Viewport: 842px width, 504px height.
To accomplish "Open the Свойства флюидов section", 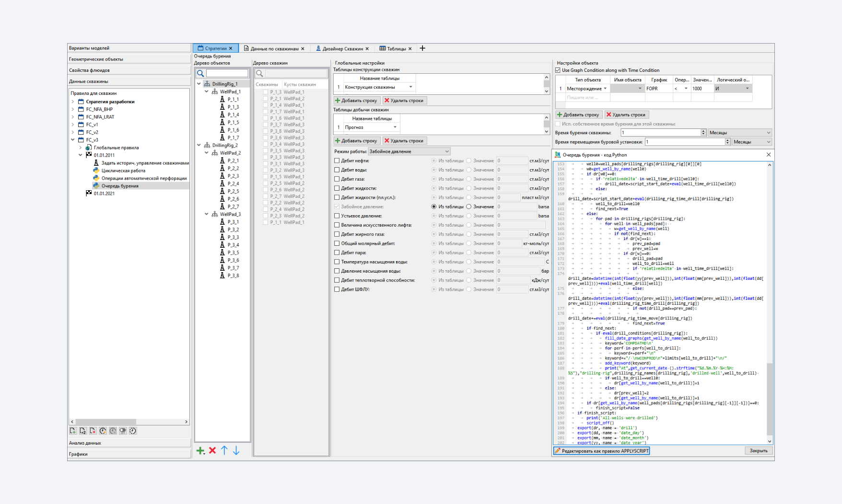I will tap(129, 70).
